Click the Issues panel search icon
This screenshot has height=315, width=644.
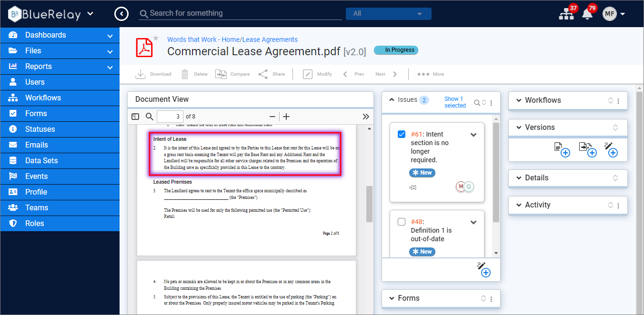coord(477,103)
